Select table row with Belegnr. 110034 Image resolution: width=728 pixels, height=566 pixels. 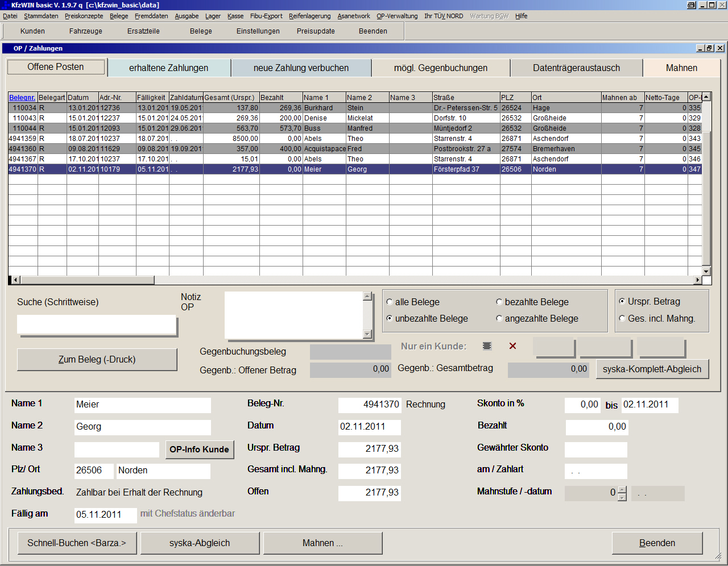[x=355, y=108]
